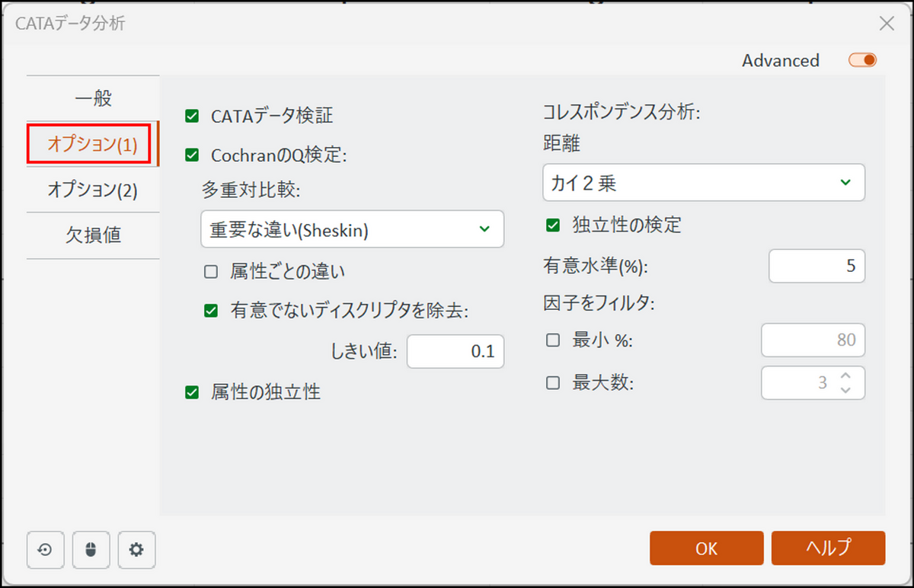Click the reset-to-defaults circular arrow icon
This screenshot has height=588, width=914.
[x=45, y=550]
